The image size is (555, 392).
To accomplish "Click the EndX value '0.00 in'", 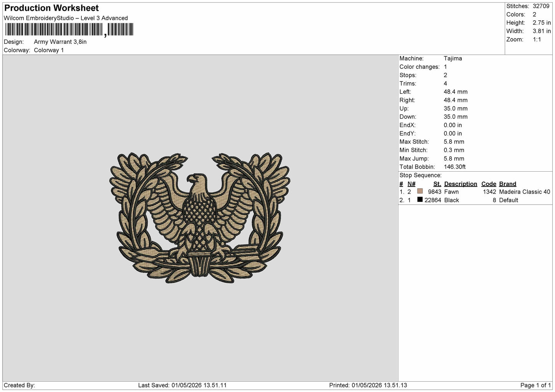I will (453, 125).
